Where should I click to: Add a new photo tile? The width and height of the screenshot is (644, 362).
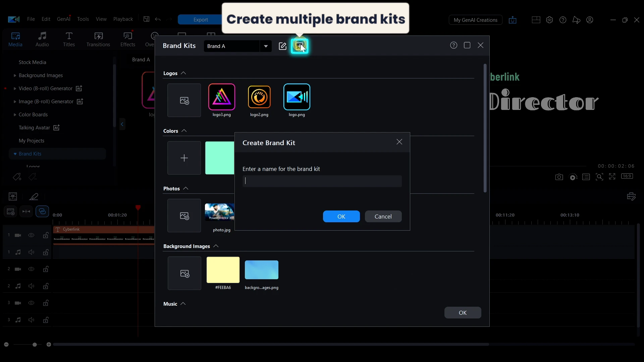(184, 216)
